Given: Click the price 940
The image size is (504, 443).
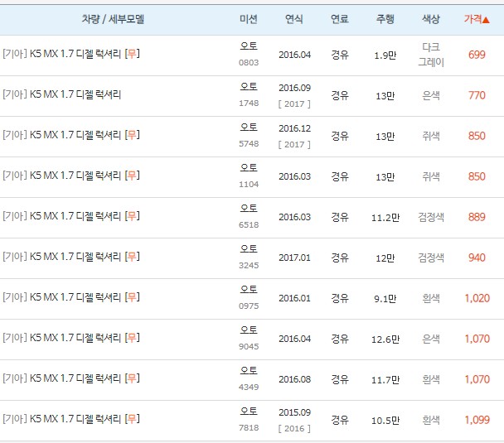Looking at the screenshot, I should [x=477, y=258].
